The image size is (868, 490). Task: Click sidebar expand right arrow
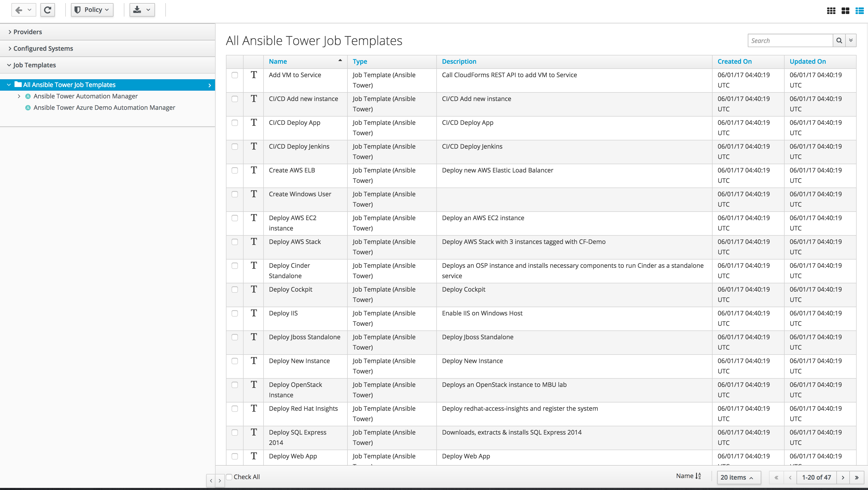coord(220,481)
